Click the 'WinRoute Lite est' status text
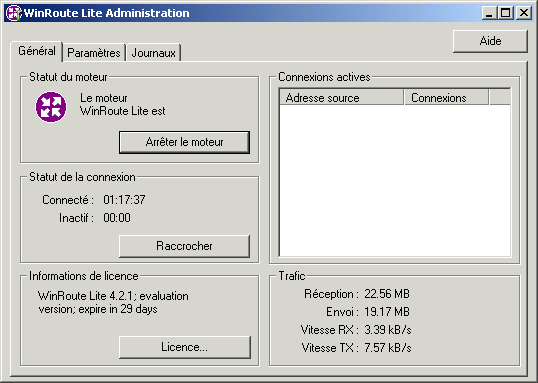 [x=123, y=111]
